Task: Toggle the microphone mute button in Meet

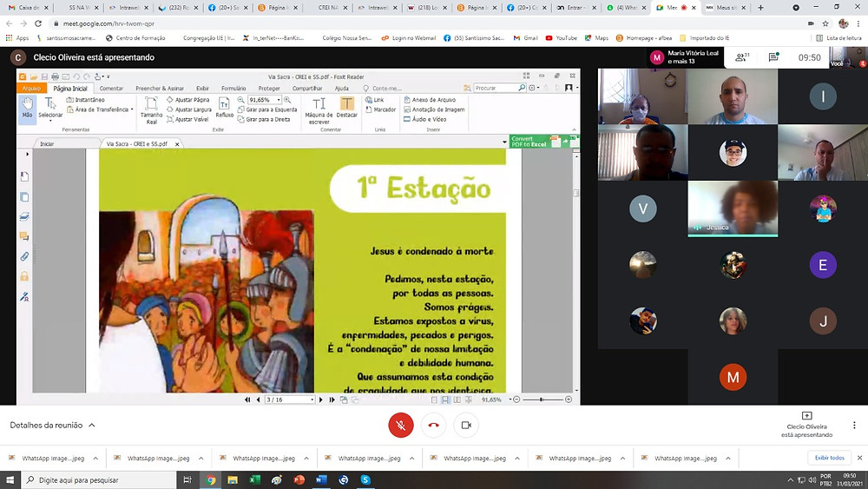Action: 401,426
